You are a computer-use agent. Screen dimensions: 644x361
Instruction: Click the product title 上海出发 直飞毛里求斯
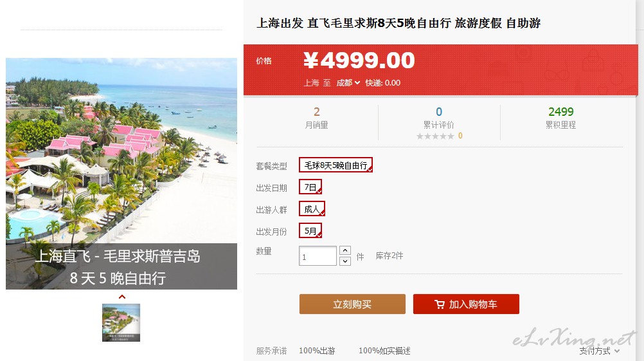pos(398,23)
